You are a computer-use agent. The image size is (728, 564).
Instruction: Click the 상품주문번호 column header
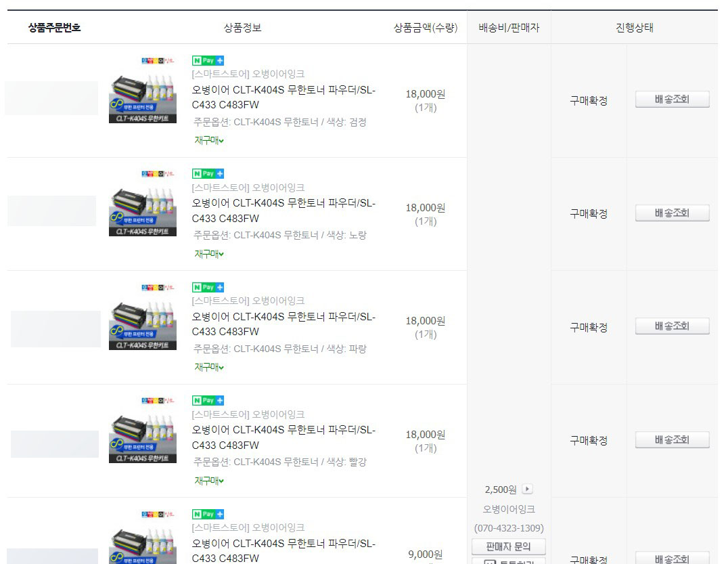tap(54, 27)
